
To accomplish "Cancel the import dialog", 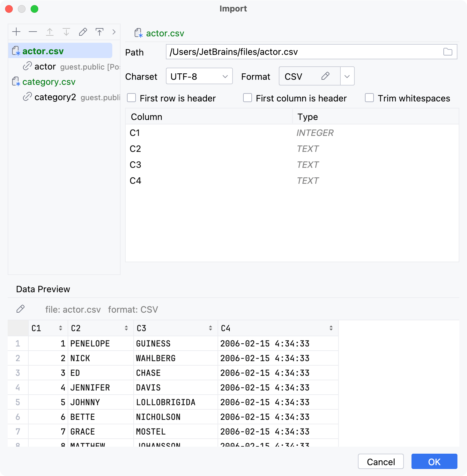I will [x=381, y=461].
